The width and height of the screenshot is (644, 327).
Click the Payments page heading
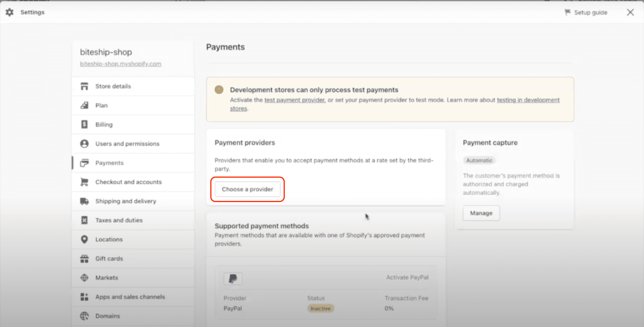tap(225, 47)
